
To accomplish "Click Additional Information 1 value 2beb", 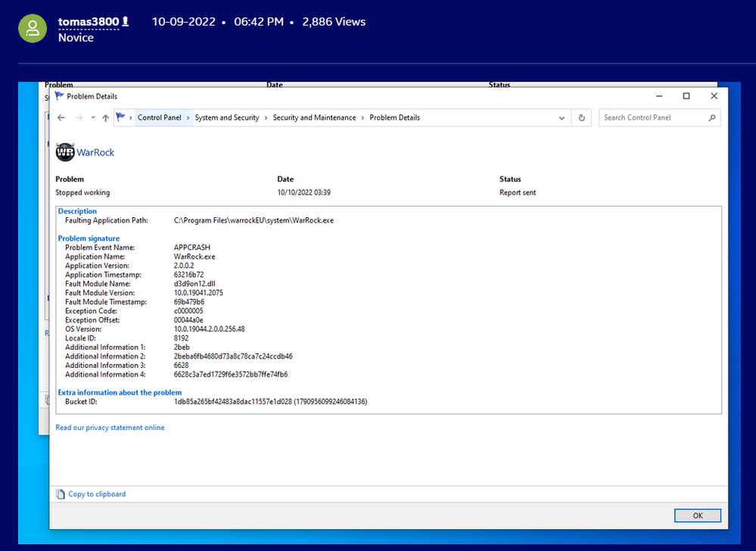I will 182,347.
